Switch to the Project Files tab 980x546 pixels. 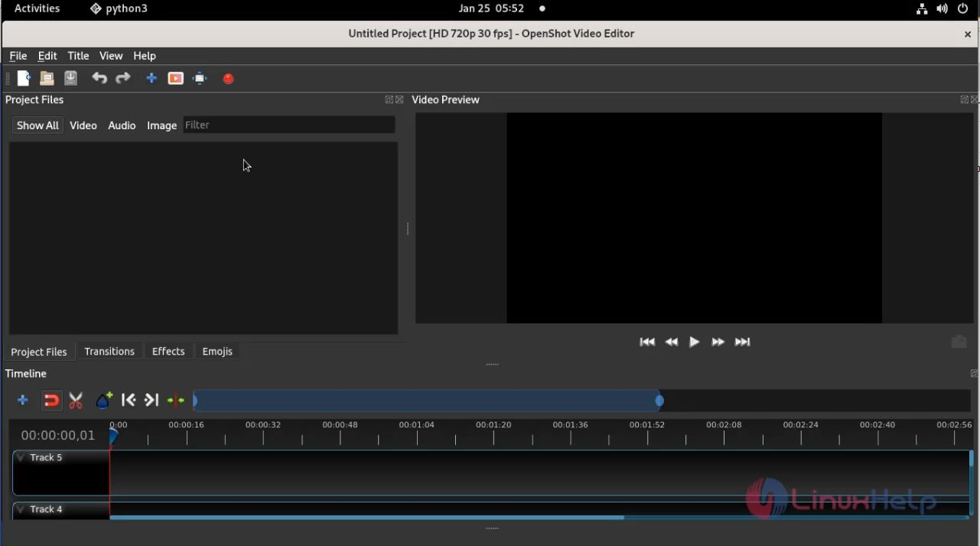39,352
